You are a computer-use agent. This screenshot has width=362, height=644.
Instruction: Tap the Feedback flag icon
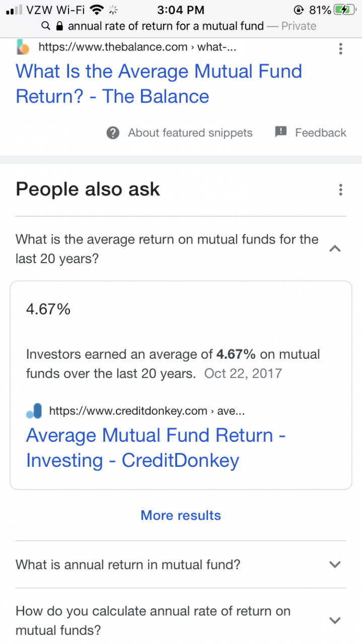[281, 132]
